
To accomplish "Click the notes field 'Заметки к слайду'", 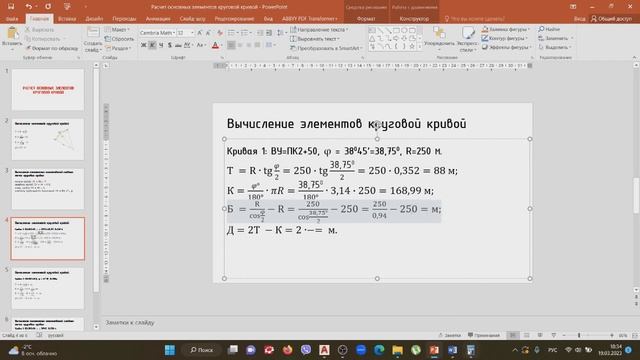I will point(130,322).
